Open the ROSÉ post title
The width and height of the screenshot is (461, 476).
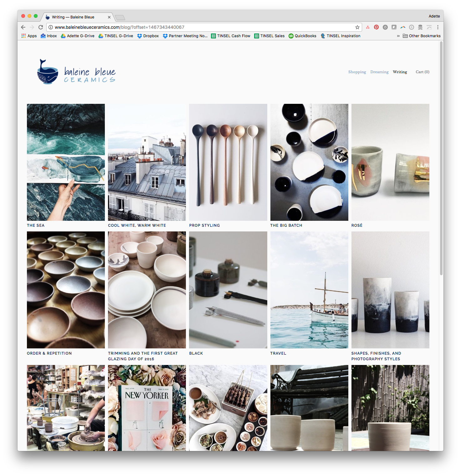357,225
